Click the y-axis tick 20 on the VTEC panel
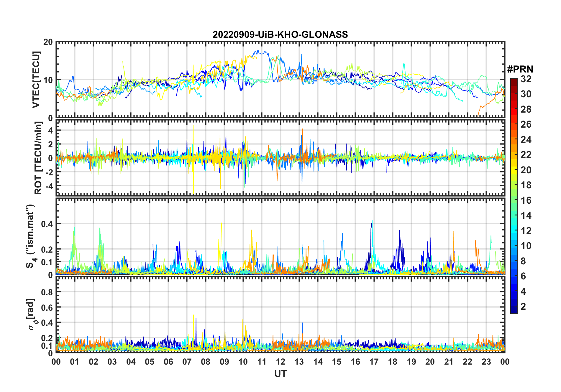 click(x=48, y=42)
